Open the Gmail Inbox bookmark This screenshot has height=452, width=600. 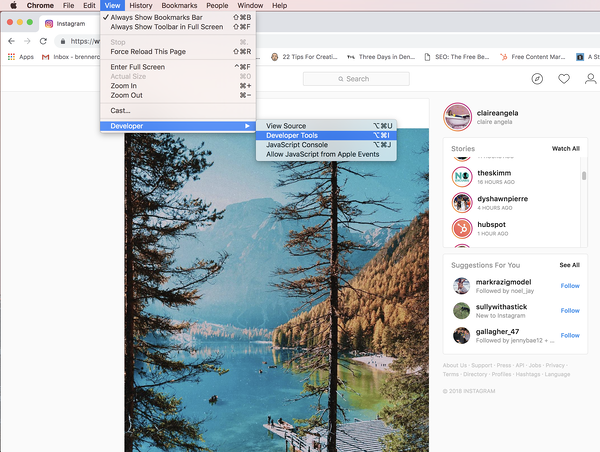click(x=70, y=57)
